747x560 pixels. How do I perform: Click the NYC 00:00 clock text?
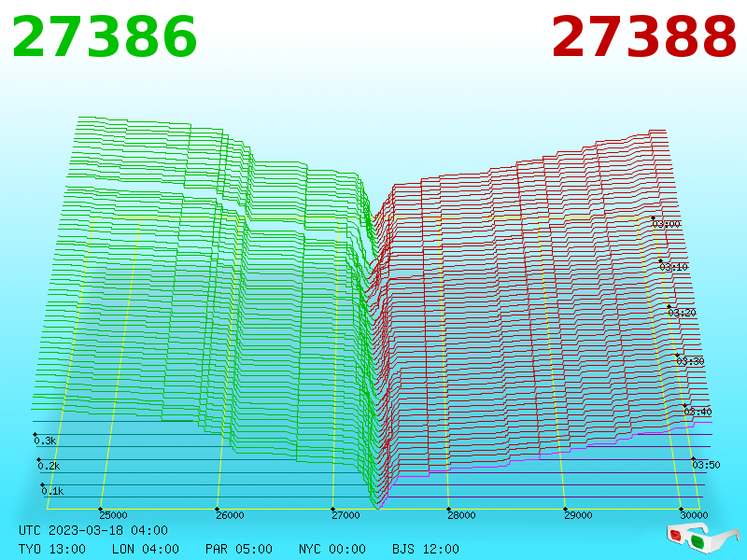click(x=332, y=549)
